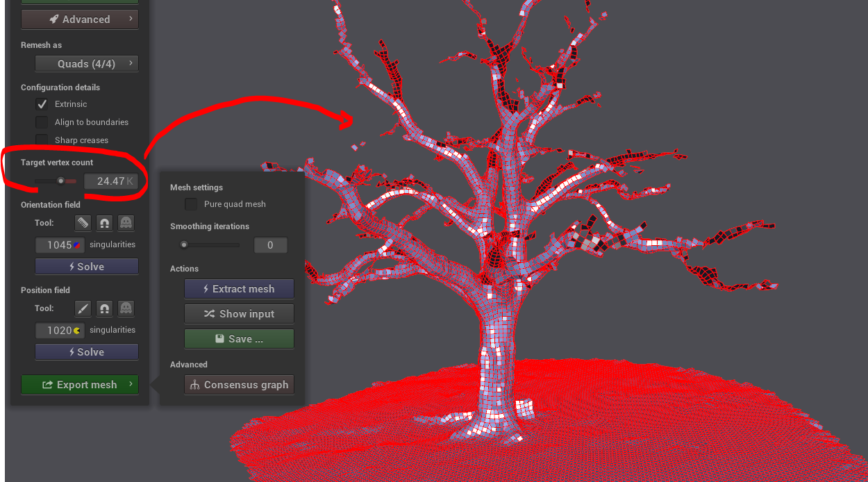
Task: Select the position field brush tool
Action: coord(83,308)
